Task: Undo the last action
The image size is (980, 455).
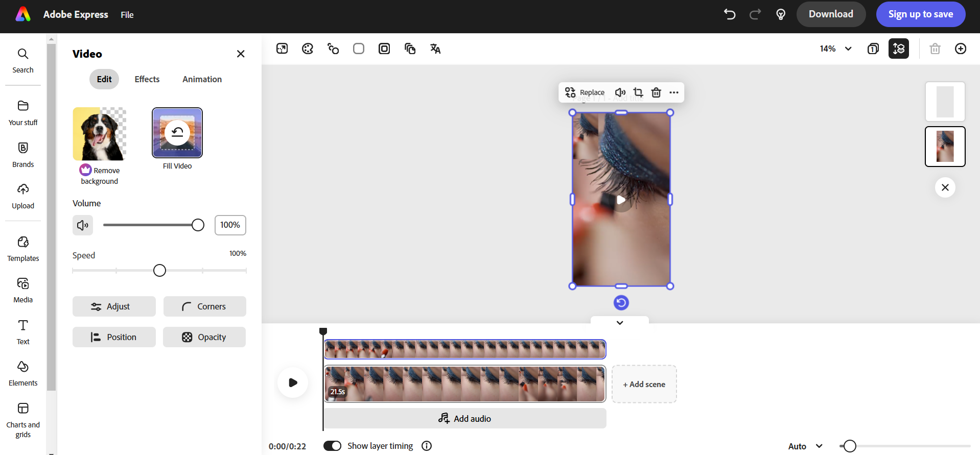Action: tap(730, 14)
